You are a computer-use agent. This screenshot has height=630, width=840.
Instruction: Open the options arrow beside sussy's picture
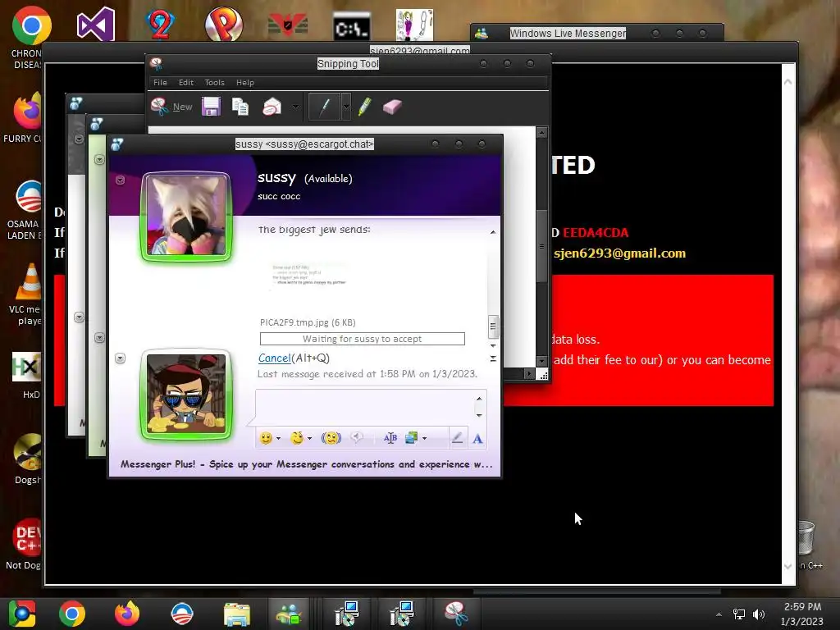[x=120, y=180]
